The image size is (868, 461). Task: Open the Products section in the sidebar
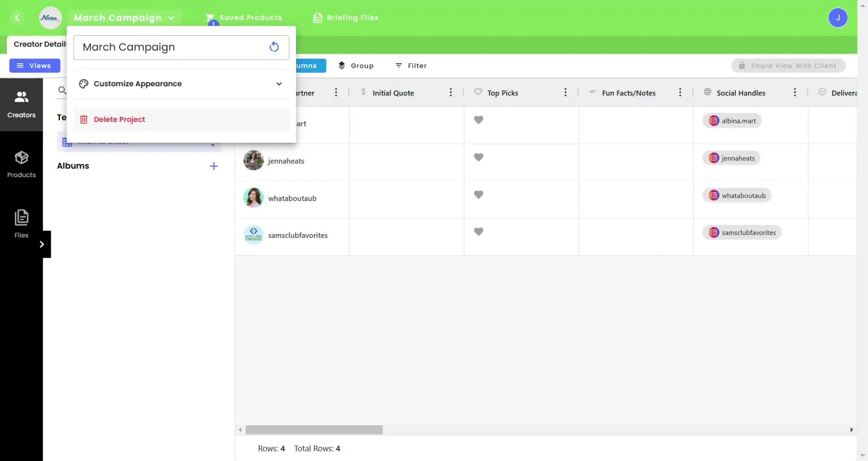click(x=21, y=164)
